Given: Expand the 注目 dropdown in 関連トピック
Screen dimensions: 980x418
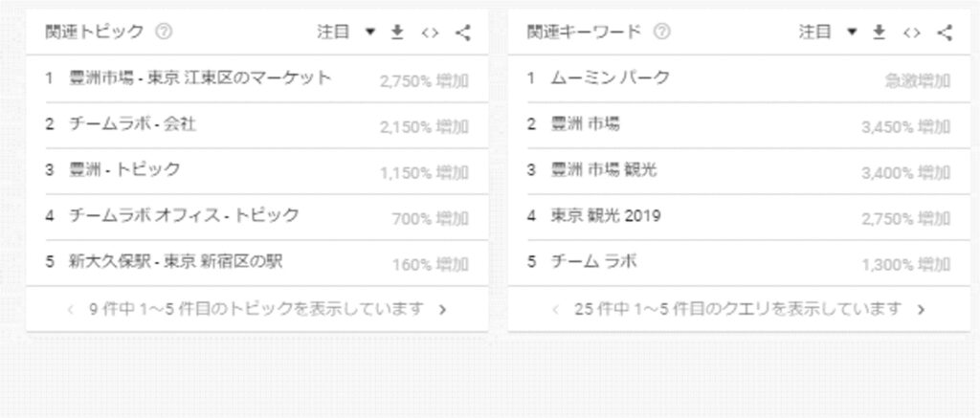Looking at the screenshot, I should click(x=346, y=33).
